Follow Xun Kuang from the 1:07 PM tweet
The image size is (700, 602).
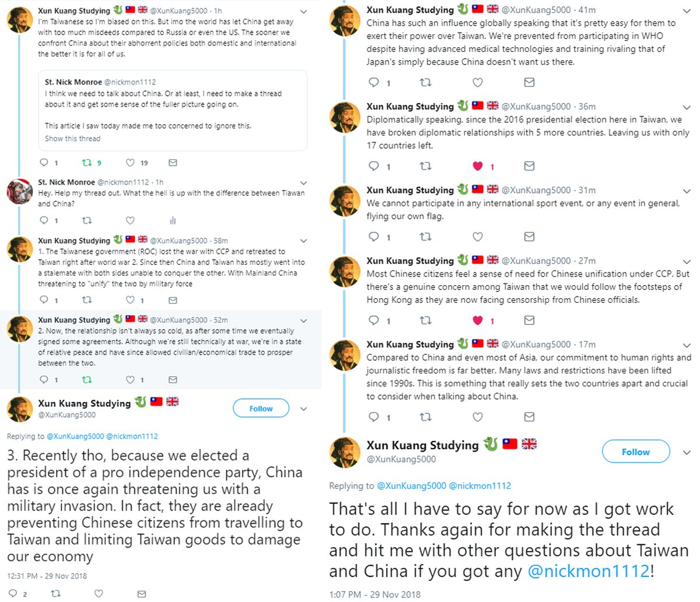click(x=635, y=452)
